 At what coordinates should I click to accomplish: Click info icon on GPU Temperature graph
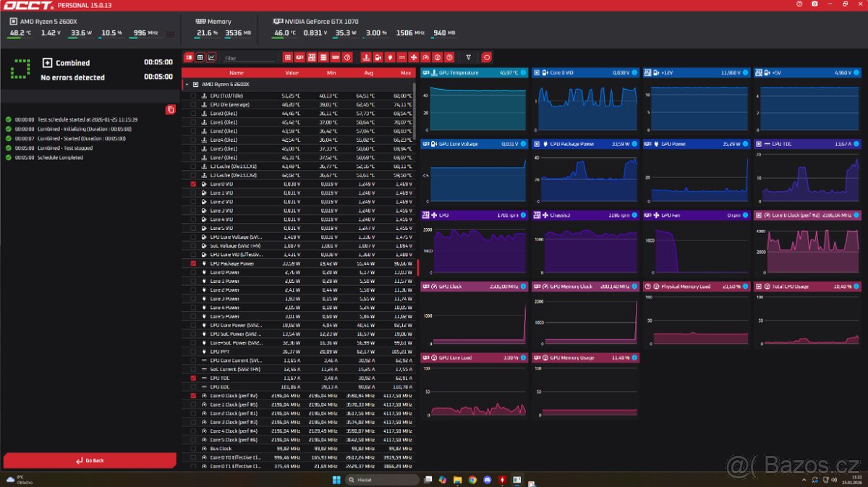pos(523,73)
